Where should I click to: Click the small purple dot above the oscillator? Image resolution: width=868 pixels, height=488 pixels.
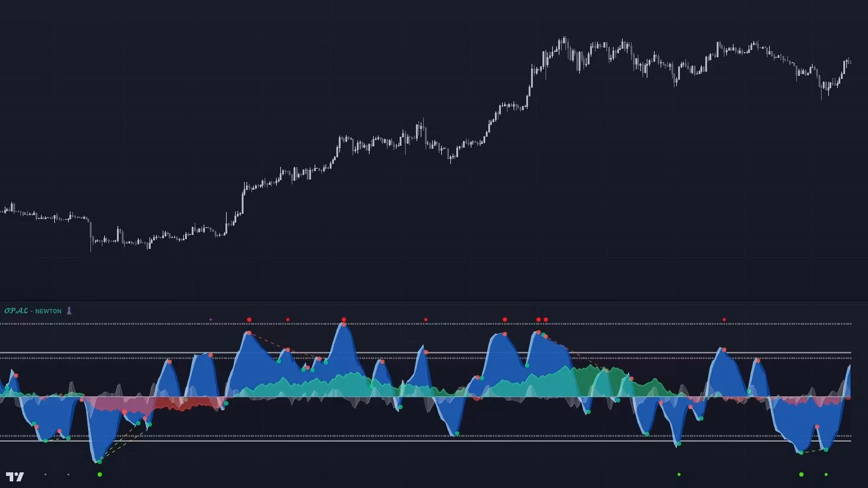(x=210, y=319)
